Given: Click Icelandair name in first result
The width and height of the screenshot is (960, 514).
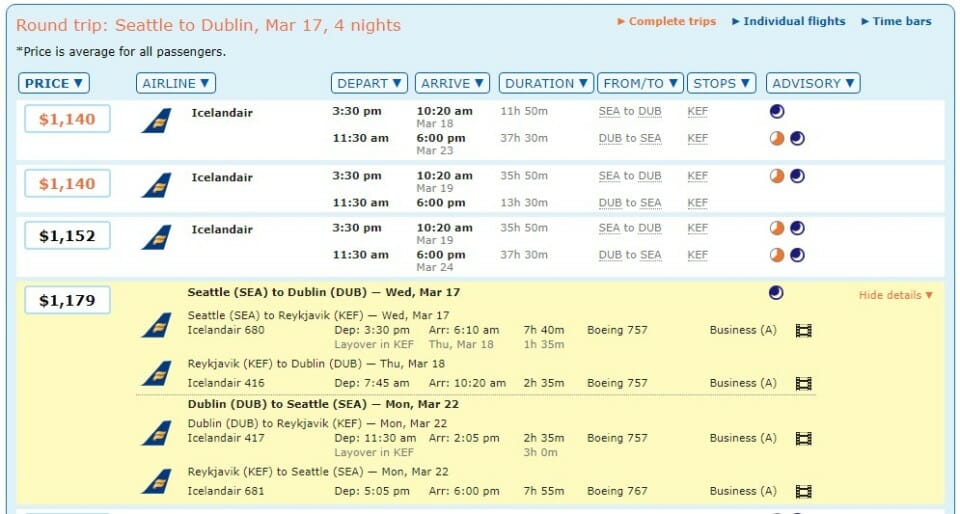Looking at the screenshot, I should tap(222, 113).
